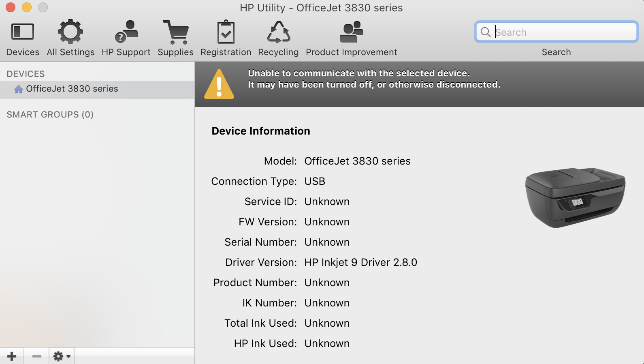Click the minus button to remove device
The image size is (644, 364).
(36, 356)
